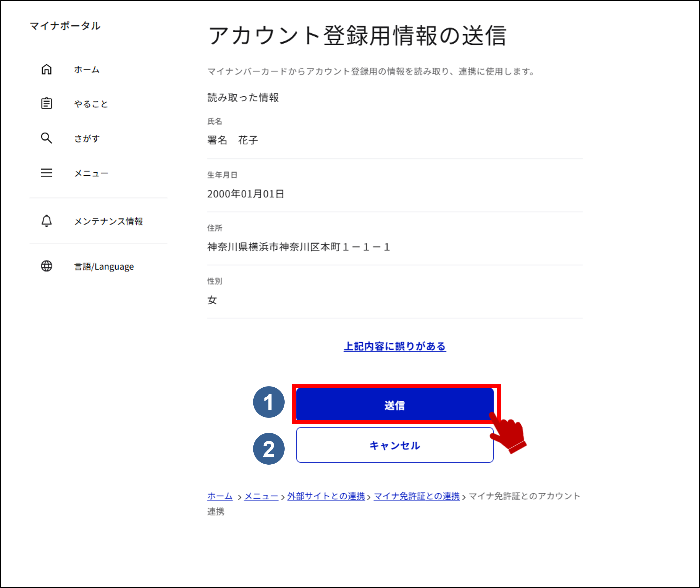Select 言語/Language sidebar label
The height and width of the screenshot is (588, 700).
tap(104, 267)
